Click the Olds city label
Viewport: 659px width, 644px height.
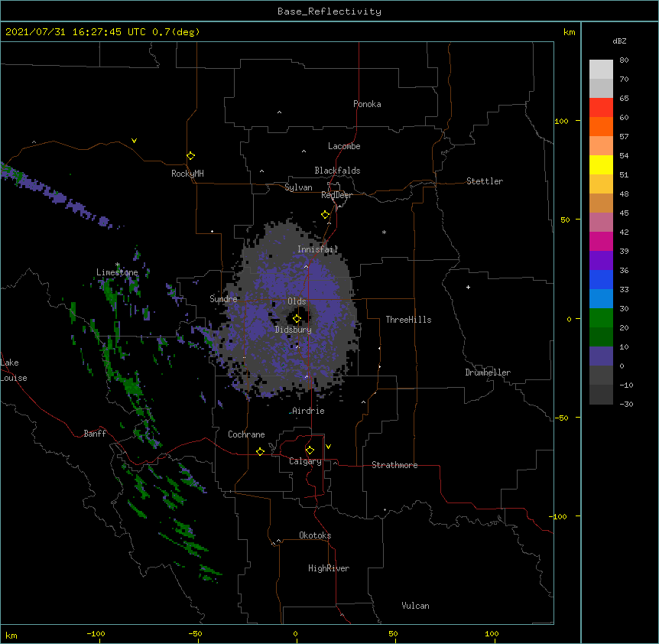click(x=297, y=301)
